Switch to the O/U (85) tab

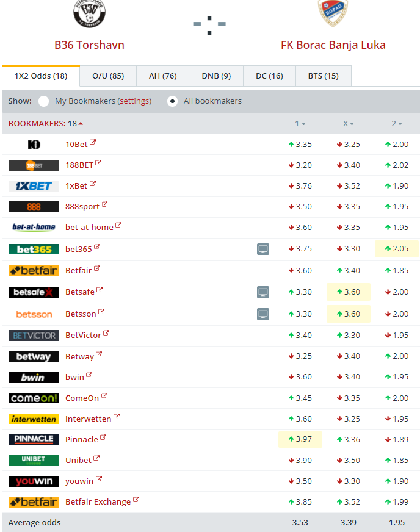(108, 76)
